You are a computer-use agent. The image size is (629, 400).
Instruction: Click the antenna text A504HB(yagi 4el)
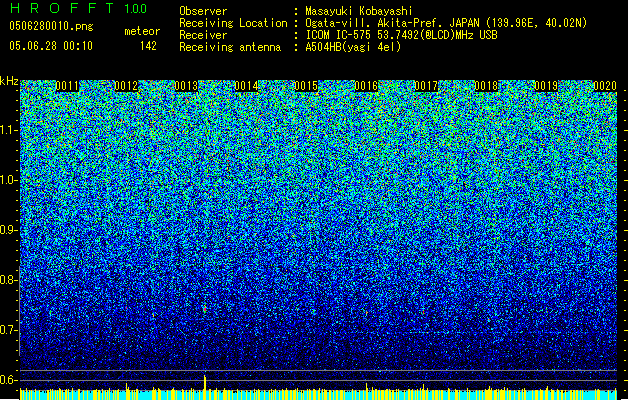[x=353, y=47]
